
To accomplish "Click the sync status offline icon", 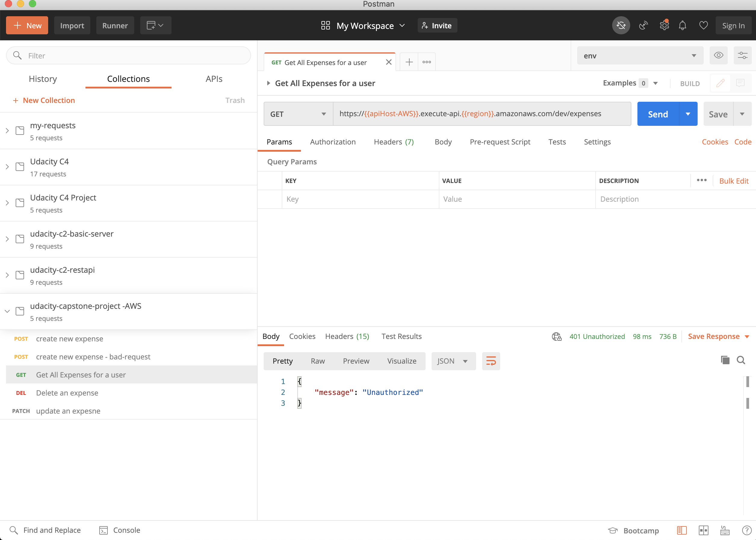I will coord(621,25).
